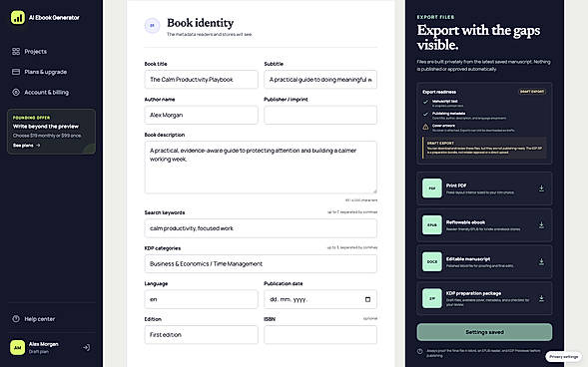588x367 pixels.
Task: Focus the Book title field
Action: click(x=201, y=80)
